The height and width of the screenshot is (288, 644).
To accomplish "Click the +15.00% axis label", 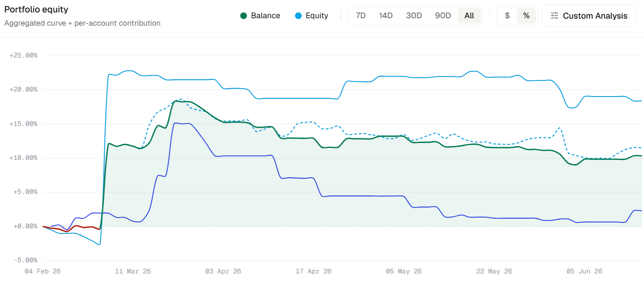I will pyautogui.click(x=23, y=124).
